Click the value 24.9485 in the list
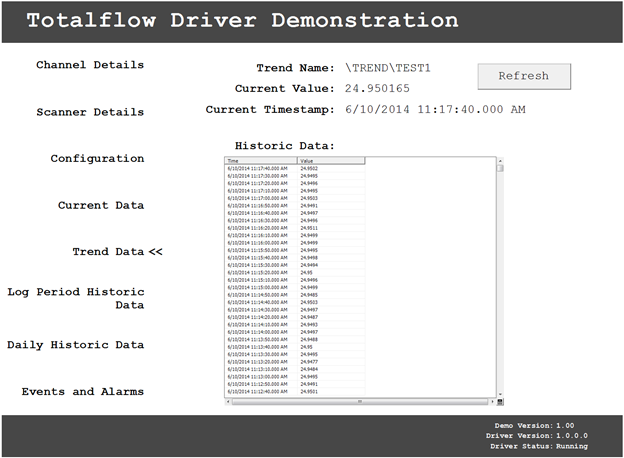Viewport: 624px width, 458px height. coord(309,295)
